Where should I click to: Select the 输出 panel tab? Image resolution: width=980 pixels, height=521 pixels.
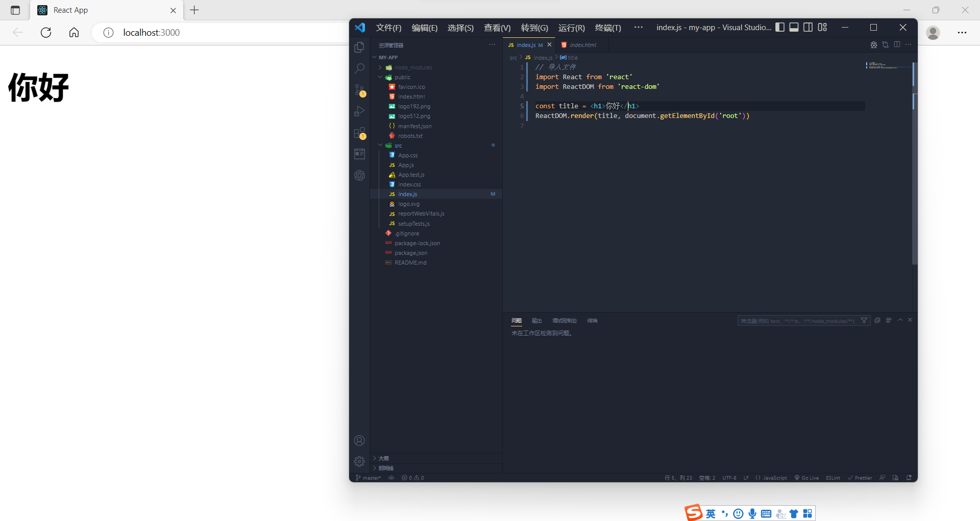pyautogui.click(x=536, y=320)
